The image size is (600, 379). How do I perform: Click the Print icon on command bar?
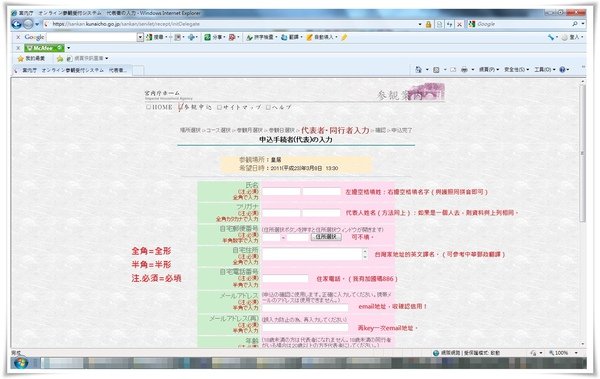click(464, 70)
